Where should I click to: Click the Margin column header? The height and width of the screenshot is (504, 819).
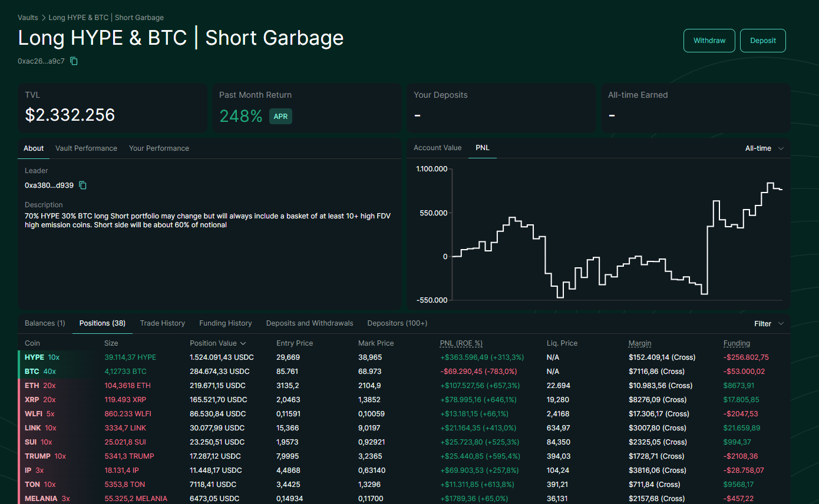640,343
